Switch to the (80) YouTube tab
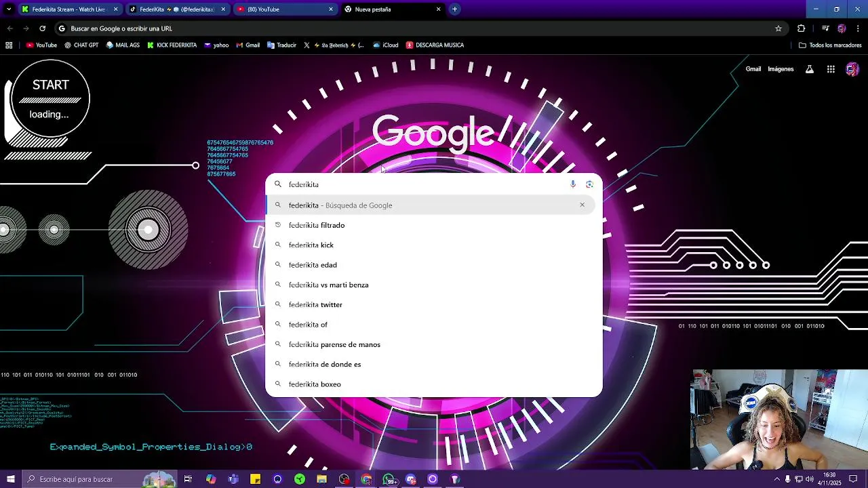The height and width of the screenshot is (488, 868). pyautogui.click(x=285, y=9)
